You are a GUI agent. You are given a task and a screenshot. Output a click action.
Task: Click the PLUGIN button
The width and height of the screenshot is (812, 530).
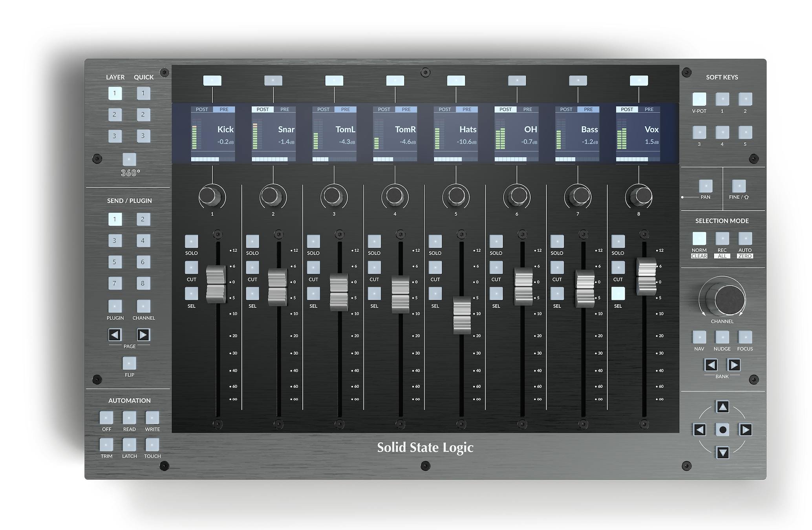[115, 306]
